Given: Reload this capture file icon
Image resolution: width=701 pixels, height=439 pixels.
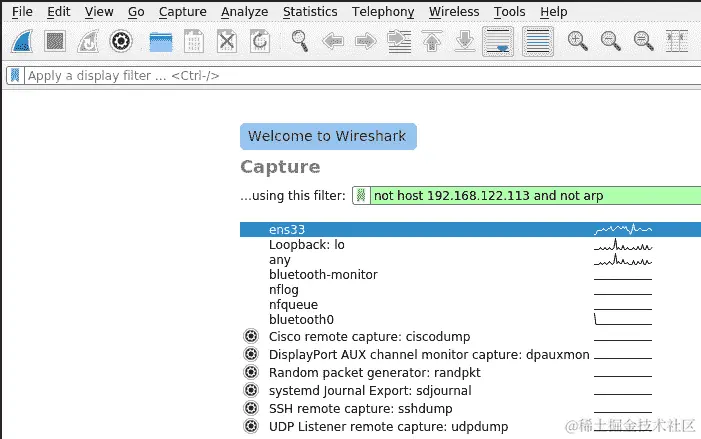Looking at the screenshot, I should (260, 42).
